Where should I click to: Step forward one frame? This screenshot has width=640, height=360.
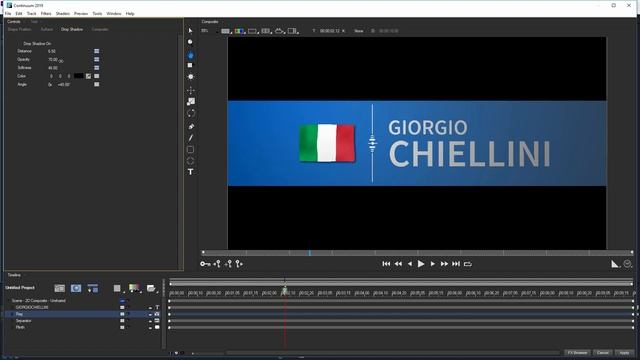(433, 264)
